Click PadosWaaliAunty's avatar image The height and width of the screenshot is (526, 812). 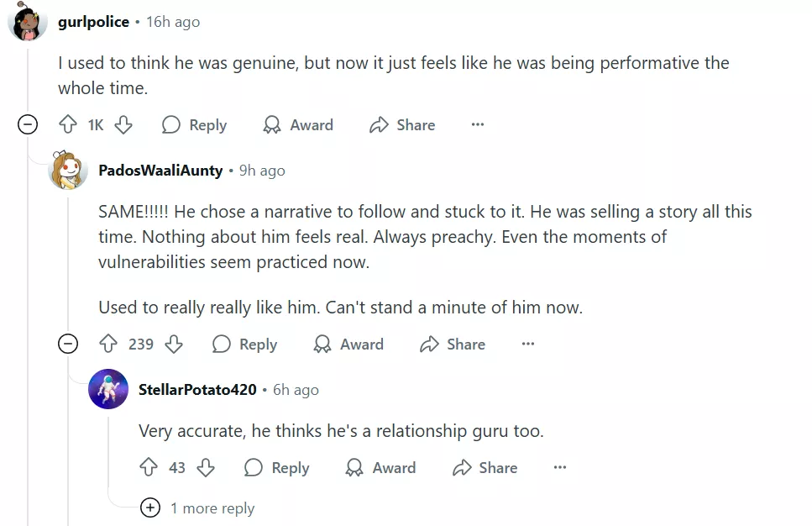pyautogui.click(x=68, y=171)
